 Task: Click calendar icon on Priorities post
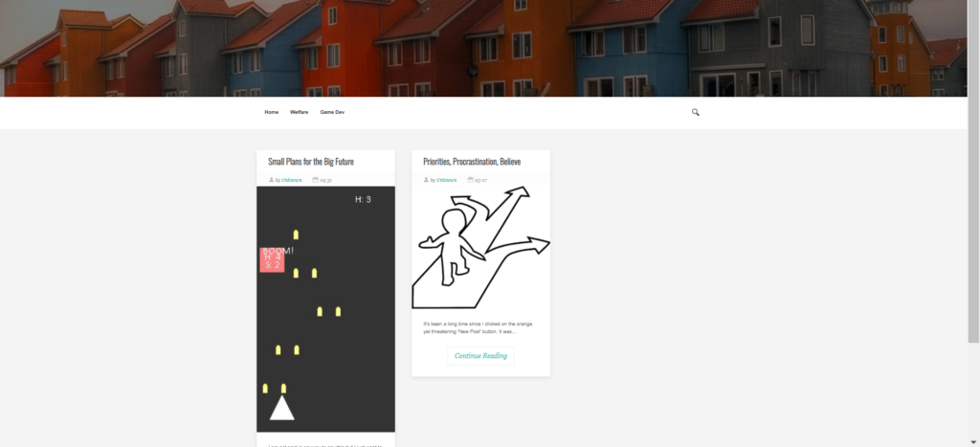[471, 179]
